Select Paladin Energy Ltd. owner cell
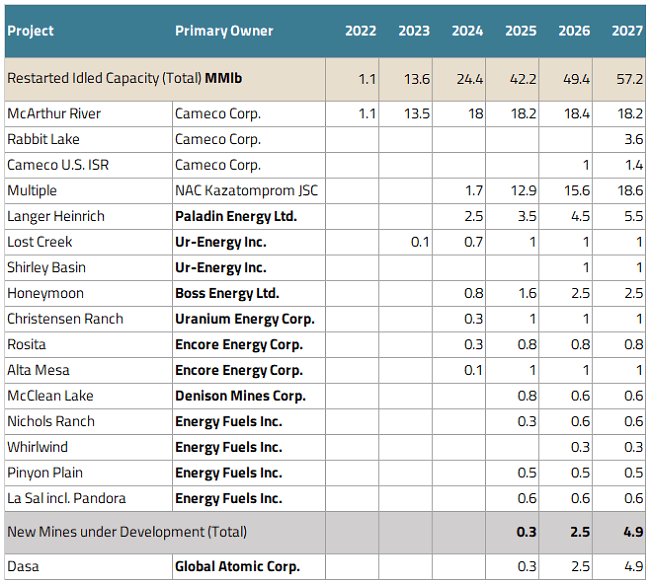This screenshot has width=650, height=587. (x=249, y=216)
